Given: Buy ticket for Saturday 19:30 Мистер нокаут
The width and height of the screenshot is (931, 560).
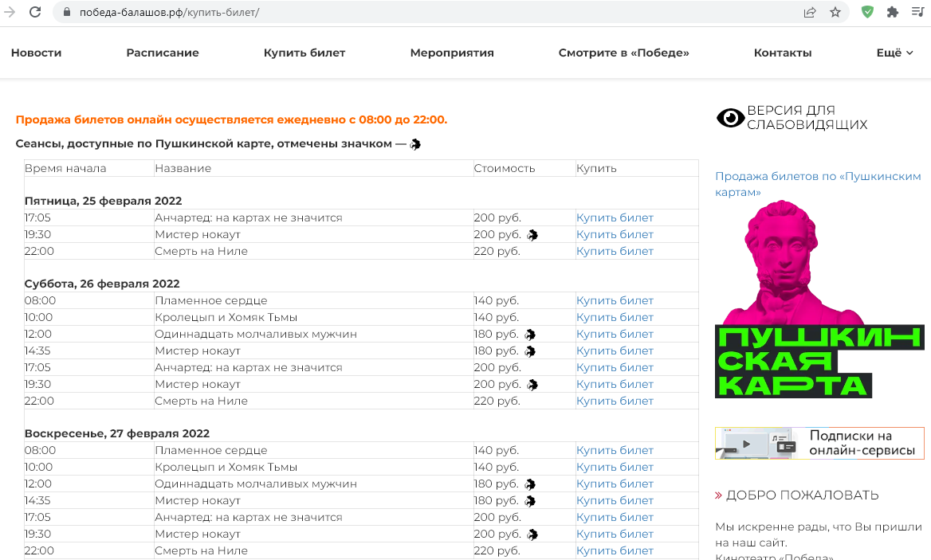Looking at the screenshot, I should coord(615,384).
